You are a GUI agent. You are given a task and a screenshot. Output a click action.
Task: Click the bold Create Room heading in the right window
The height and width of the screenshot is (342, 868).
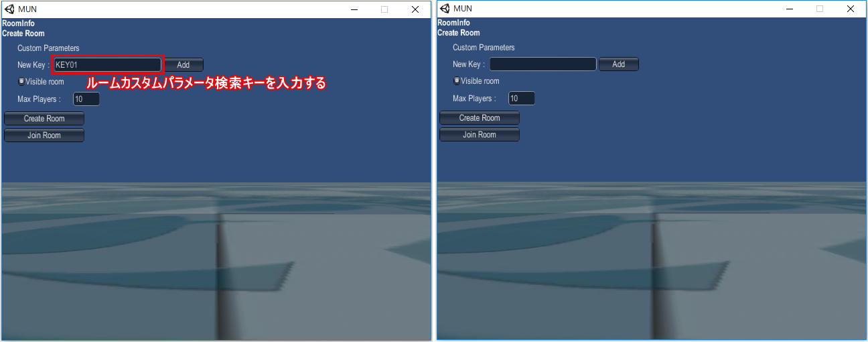(x=459, y=32)
